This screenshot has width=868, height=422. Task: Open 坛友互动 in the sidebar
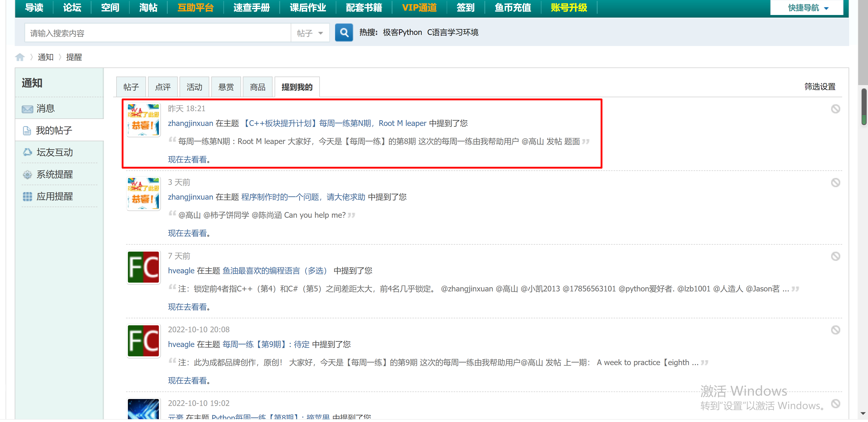59,152
